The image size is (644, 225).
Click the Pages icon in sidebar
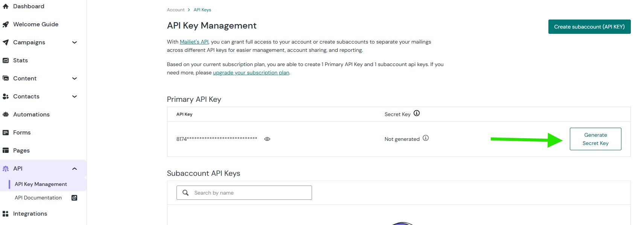[6, 151]
